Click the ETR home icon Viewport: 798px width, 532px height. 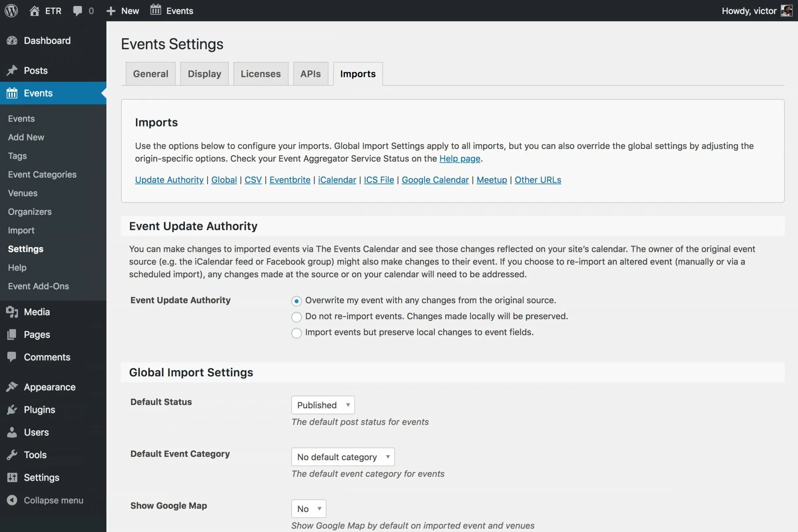[35, 11]
